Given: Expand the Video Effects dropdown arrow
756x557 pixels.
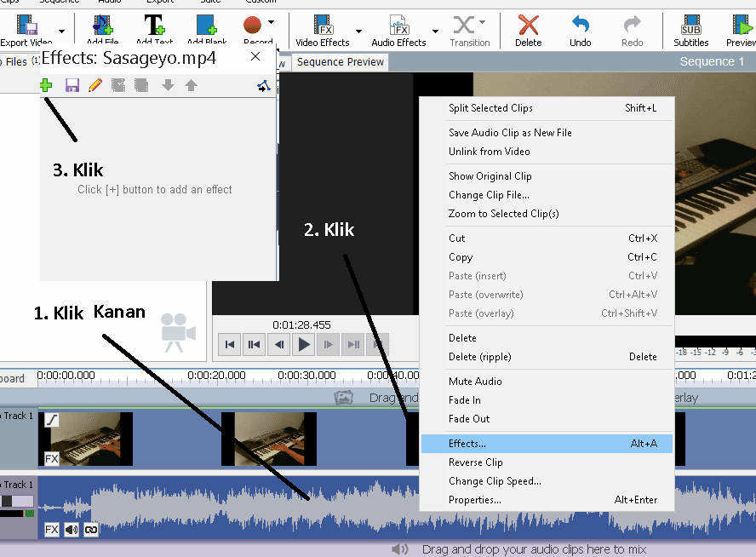Looking at the screenshot, I should point(358,32).
